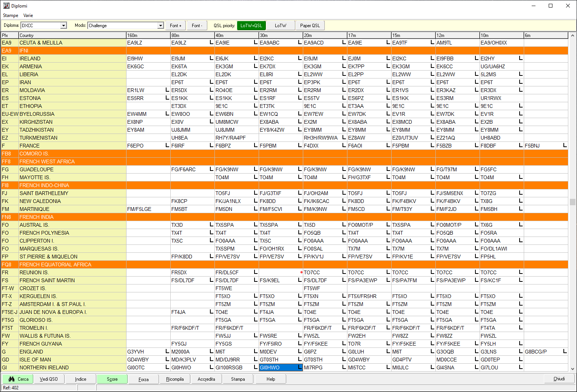
Task: Select LoTW+QSL priority toggle
Action: tap(251, 26)
